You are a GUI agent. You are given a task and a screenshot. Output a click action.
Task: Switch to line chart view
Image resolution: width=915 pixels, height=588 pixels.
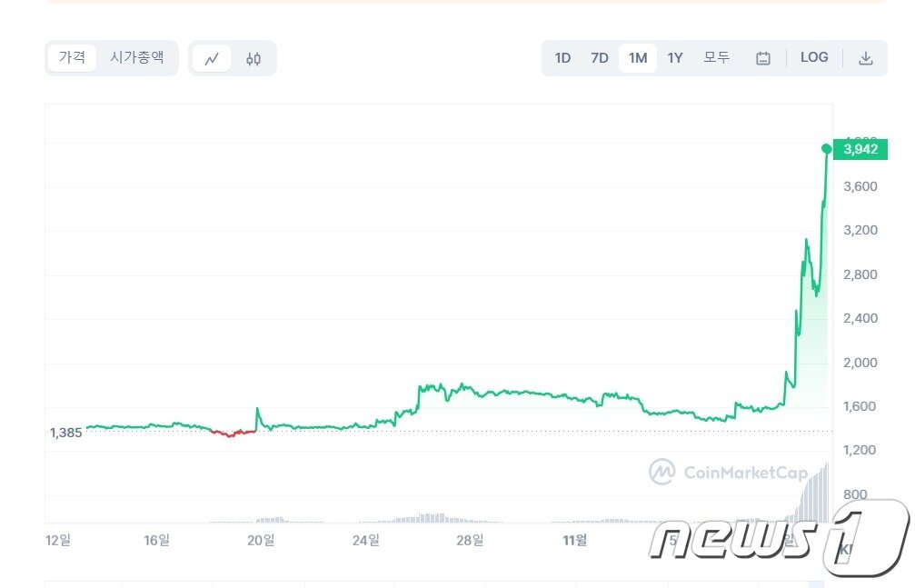pyautogui.click(x=212, y=59)
